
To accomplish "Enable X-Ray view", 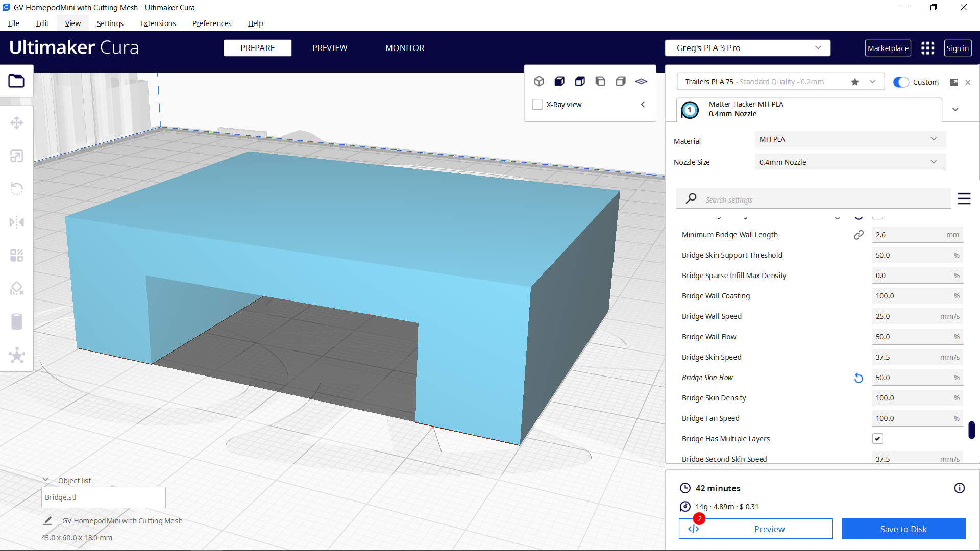I will [x=537, y=104].
